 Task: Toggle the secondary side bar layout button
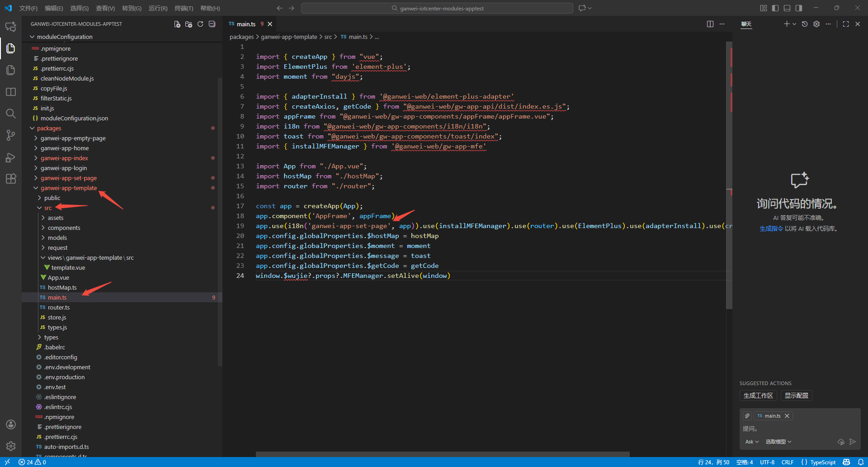click(799, 8)
